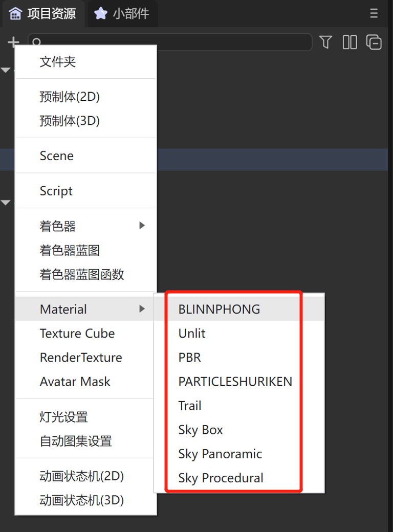Screen dimensions: 393x532
Task: Click the house icon on project tab
Action: coord(16,13)
